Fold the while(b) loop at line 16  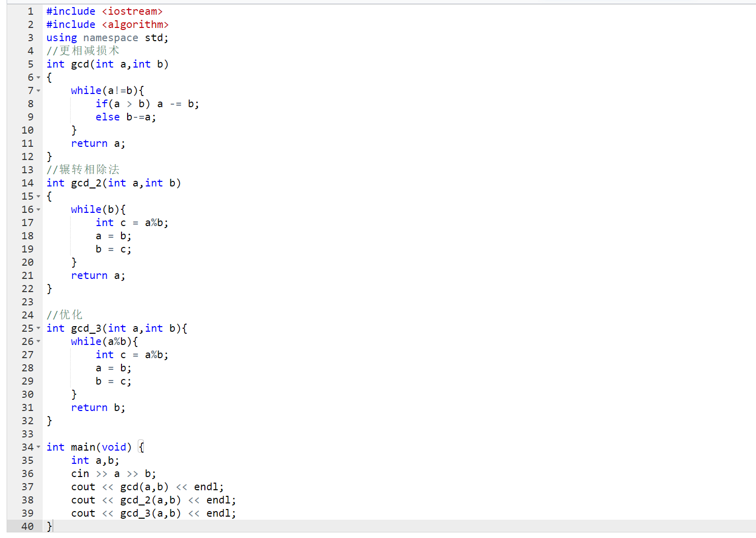(x=39, y=210)
